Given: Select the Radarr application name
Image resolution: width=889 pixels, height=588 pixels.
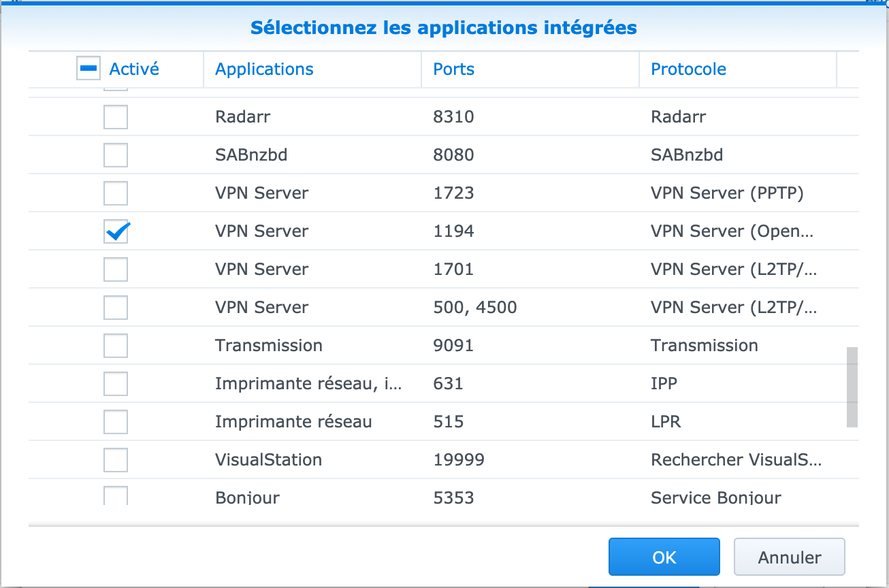Looking at the screenshot, I should [x=242, y=117].
